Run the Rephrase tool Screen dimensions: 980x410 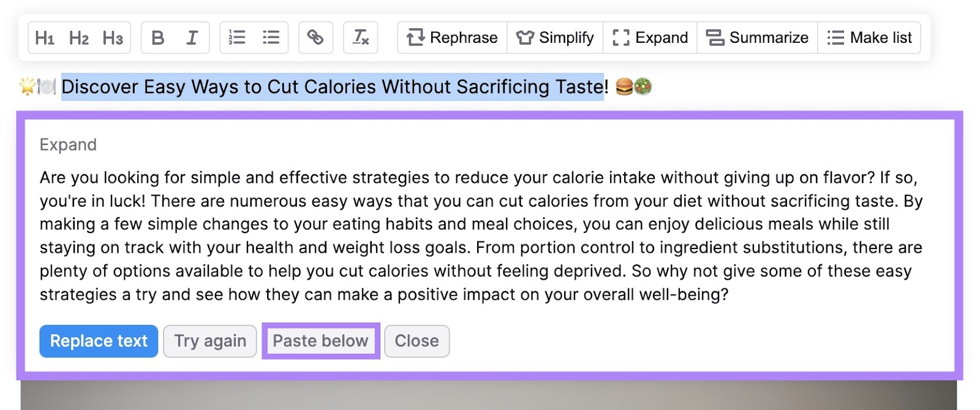(x=452, y=38)
